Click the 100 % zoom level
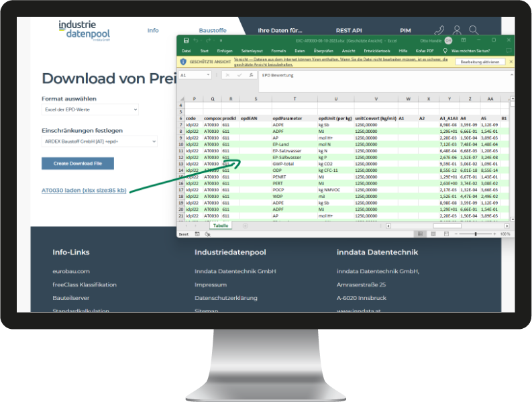This screenshot has width=532, height=404. tap(505, 234)
